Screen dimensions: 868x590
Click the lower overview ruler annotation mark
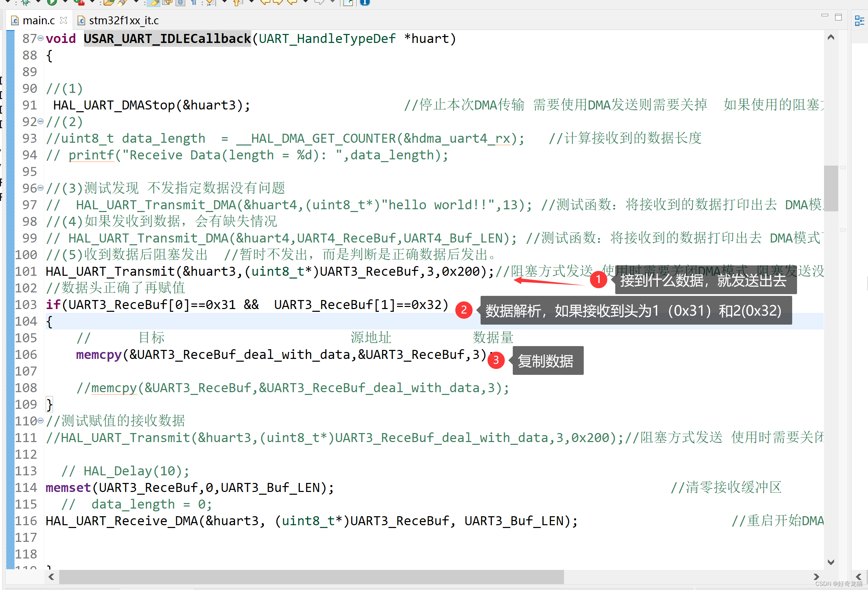843,230
